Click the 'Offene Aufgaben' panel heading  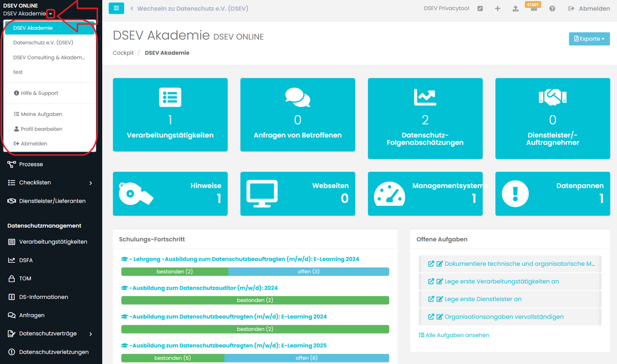click(442, 239)
